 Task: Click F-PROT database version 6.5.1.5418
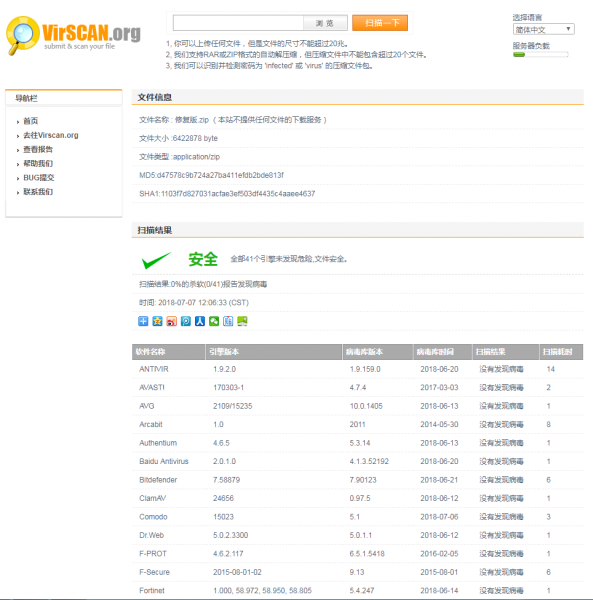pos(367,554)
